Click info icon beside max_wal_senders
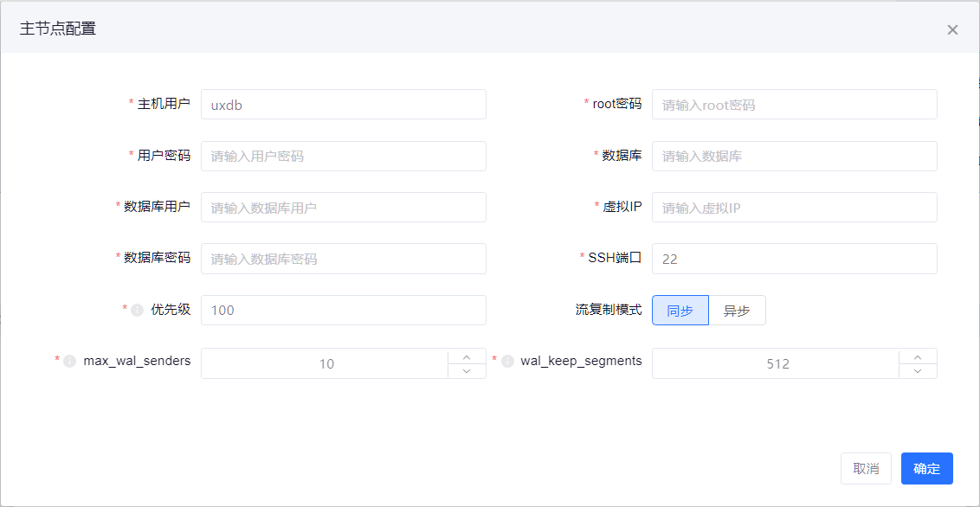The image size is (980, 507). click(70, 362)
